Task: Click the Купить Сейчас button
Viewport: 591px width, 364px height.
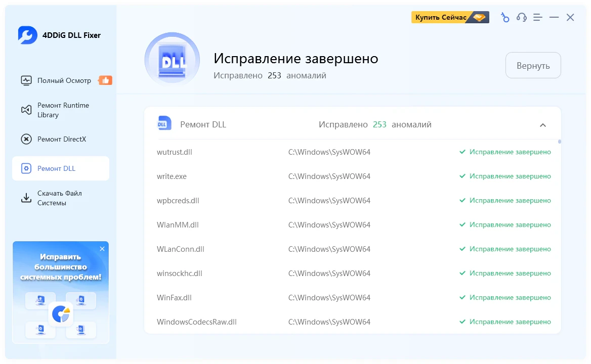Action: [450, 17]
